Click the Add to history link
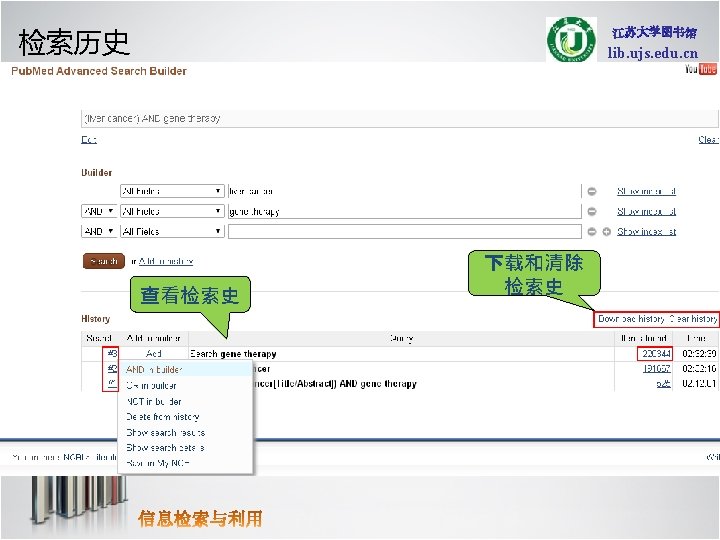 [166, 261]
